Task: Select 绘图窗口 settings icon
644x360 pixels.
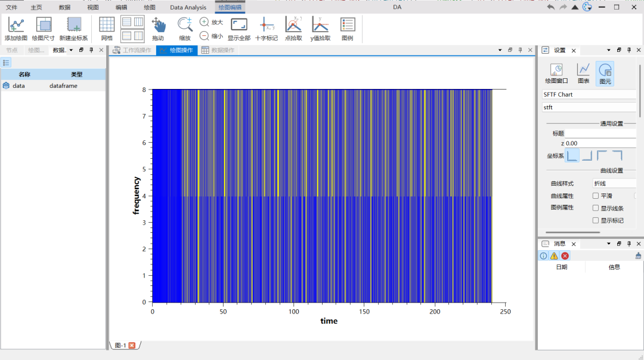Action: [556, 73]
